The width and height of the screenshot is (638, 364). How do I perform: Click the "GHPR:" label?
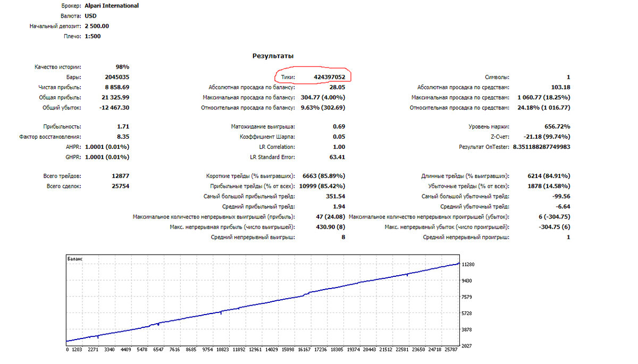click(73, 157)
